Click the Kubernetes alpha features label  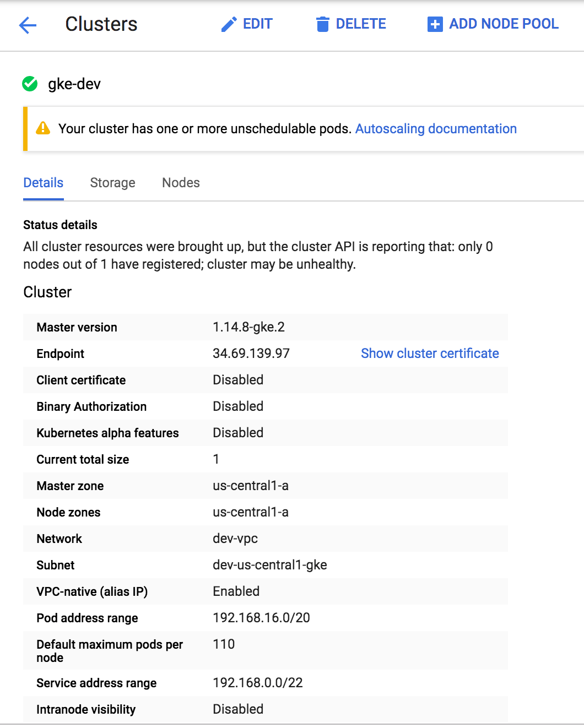(107, 433)
